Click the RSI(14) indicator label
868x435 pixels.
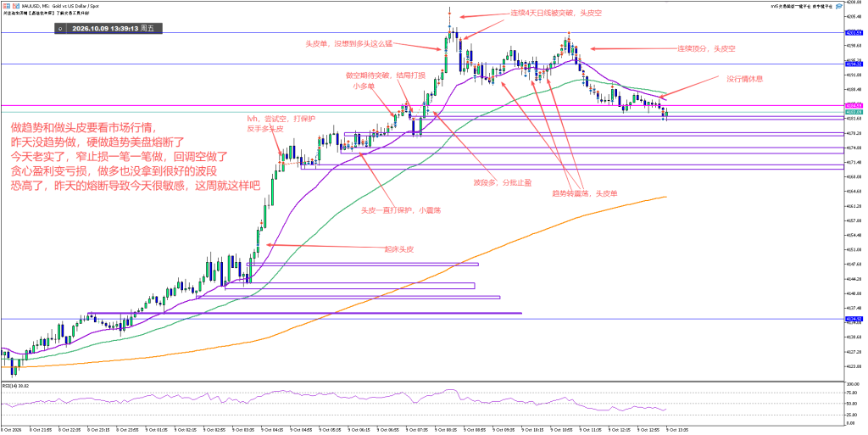(15, 385)
